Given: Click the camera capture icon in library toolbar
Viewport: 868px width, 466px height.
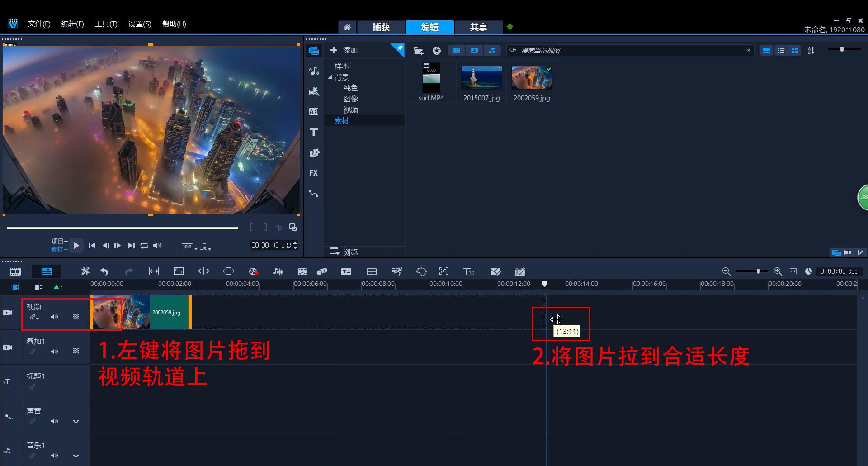Looking at the screenshot, I should click(436, 50).
